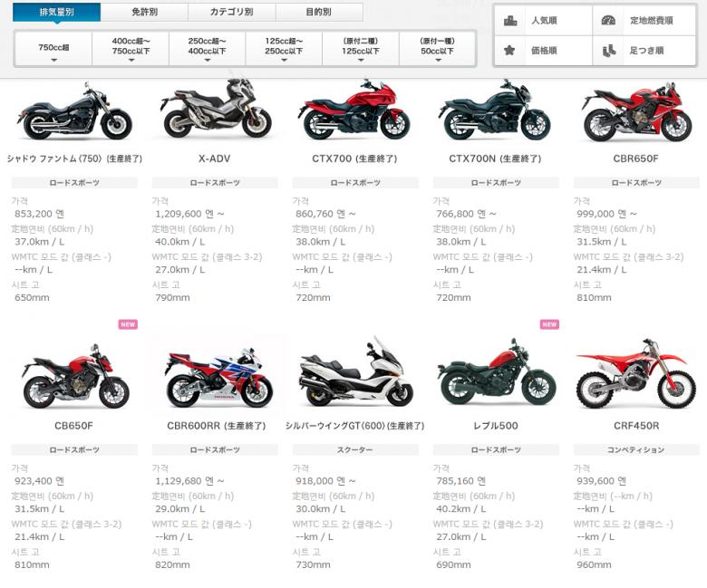Open the 125cc超〜250cc以下 dropdown
Image resolution: width=707 pixels, height=588 pixels.
click(284, 50)
